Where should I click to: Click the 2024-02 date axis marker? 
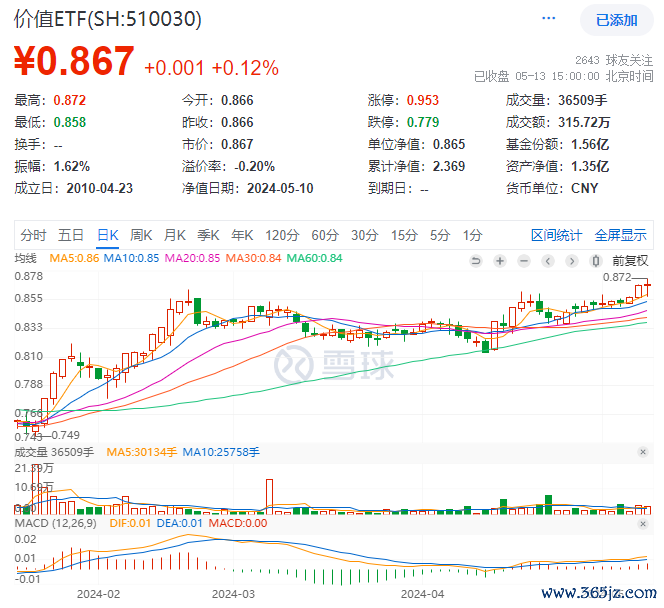point(98,594)
